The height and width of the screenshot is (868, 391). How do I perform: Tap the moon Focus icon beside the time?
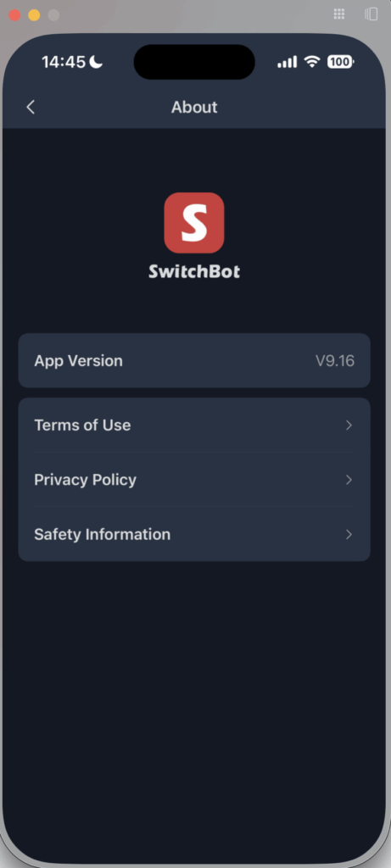pyautogui.click(x=96, y=62)
